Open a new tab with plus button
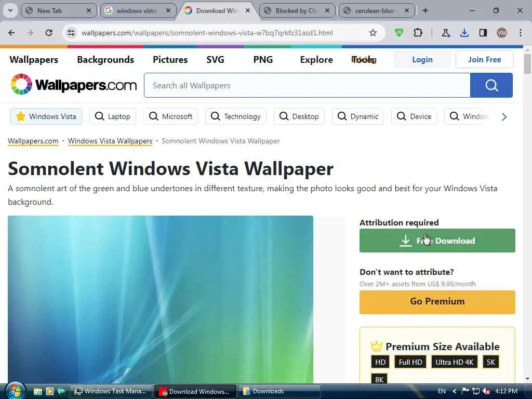The image size is (532, 399). [425, 10]
